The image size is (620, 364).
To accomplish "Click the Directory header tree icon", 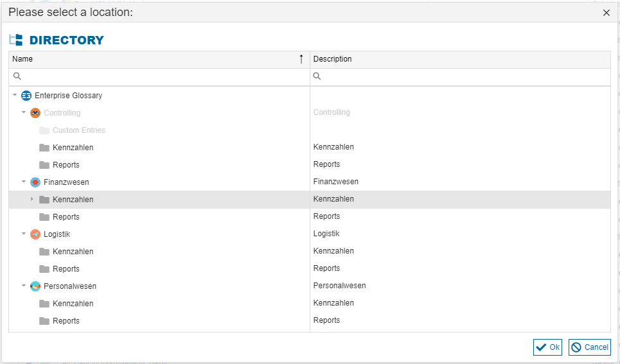I will pos(16,40).
